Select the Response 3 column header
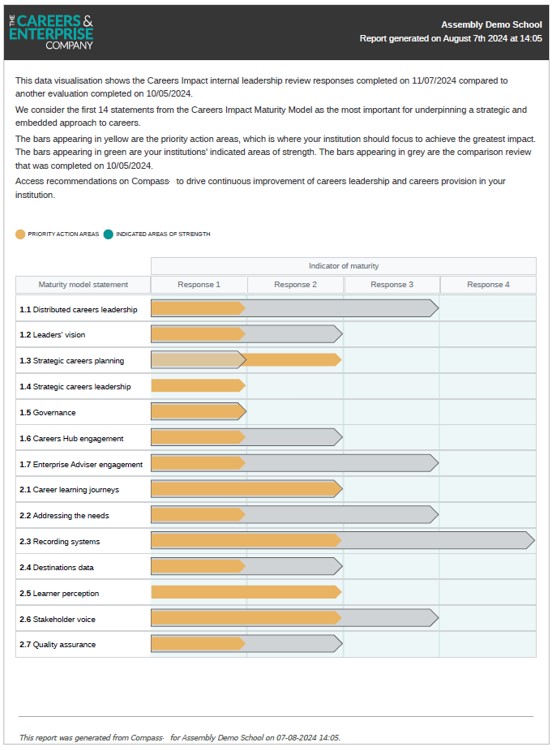The width and height of the screenshot is (555, 750). [x=392, y=285]
